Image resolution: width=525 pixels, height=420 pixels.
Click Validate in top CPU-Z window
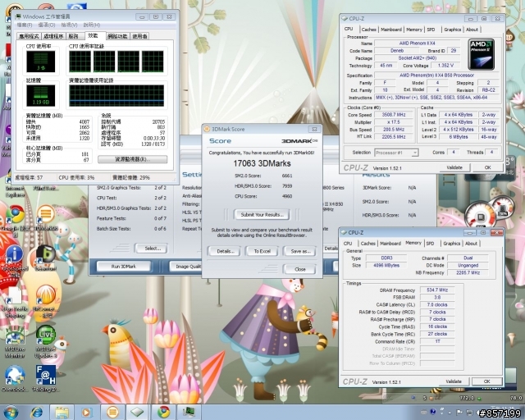click(x=454, y=167)
